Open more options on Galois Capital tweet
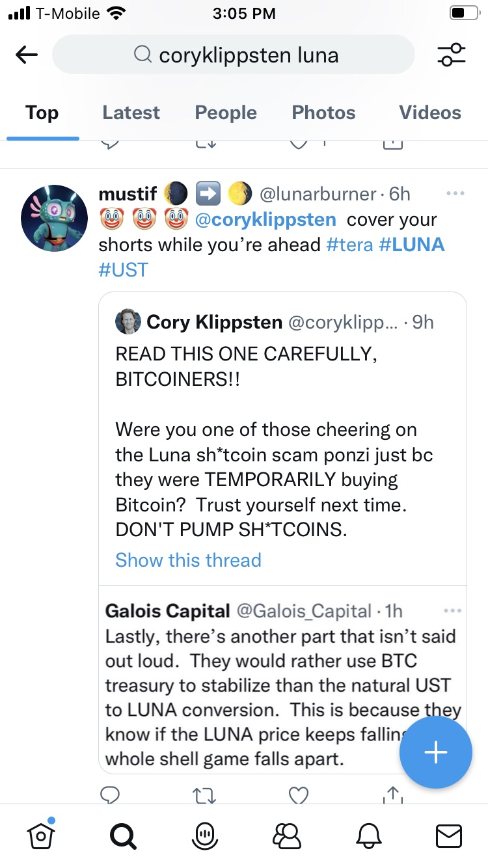 [452, 611]
